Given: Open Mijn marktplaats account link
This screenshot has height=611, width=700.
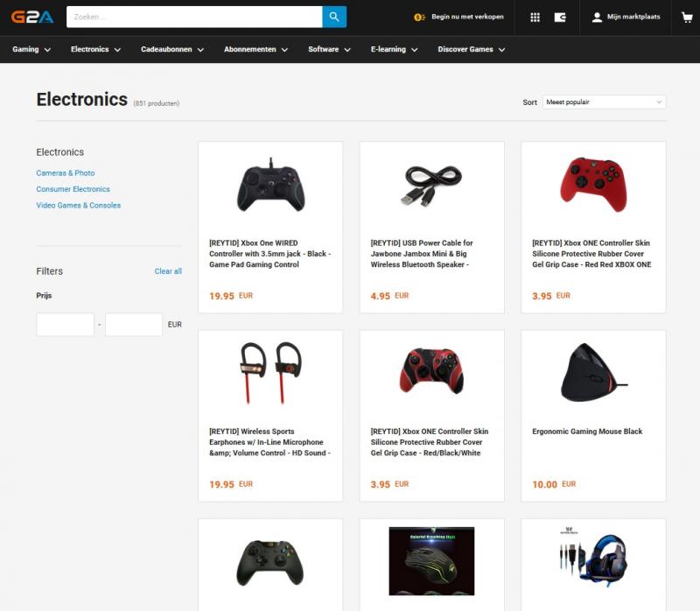Looking at the screenshot, I should tap(633, 17).
